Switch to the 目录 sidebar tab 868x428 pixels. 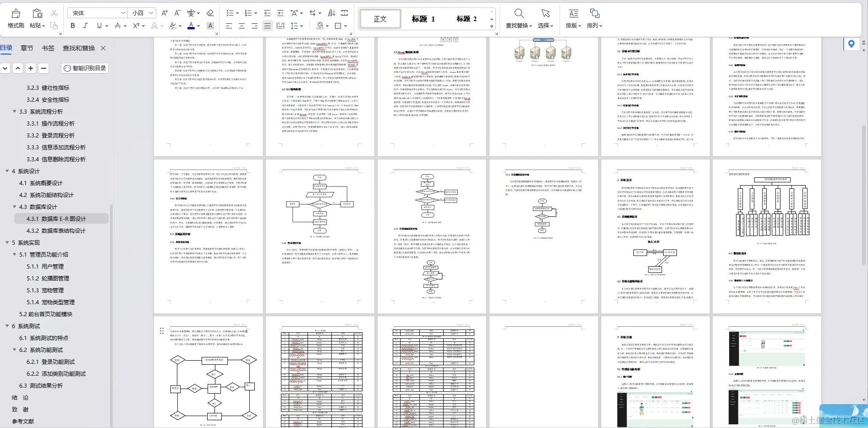click(6, 48)
